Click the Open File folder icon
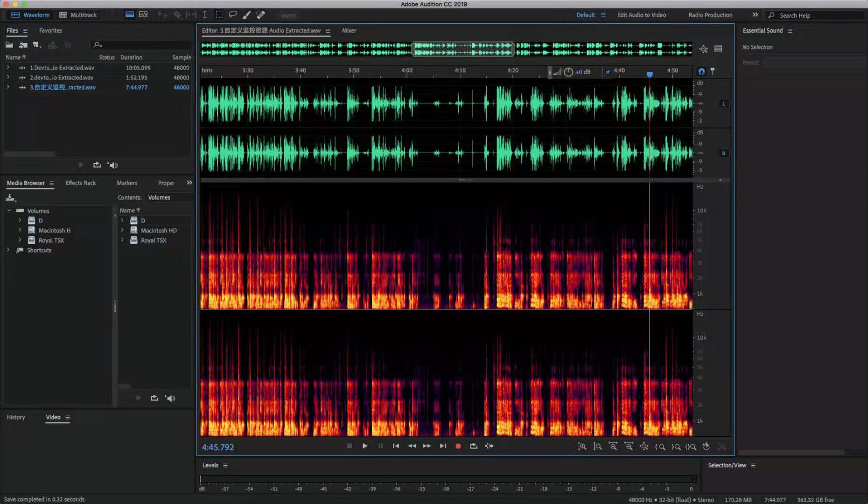The height and width of the screenshot is (504, 868). tap(9, 45)
